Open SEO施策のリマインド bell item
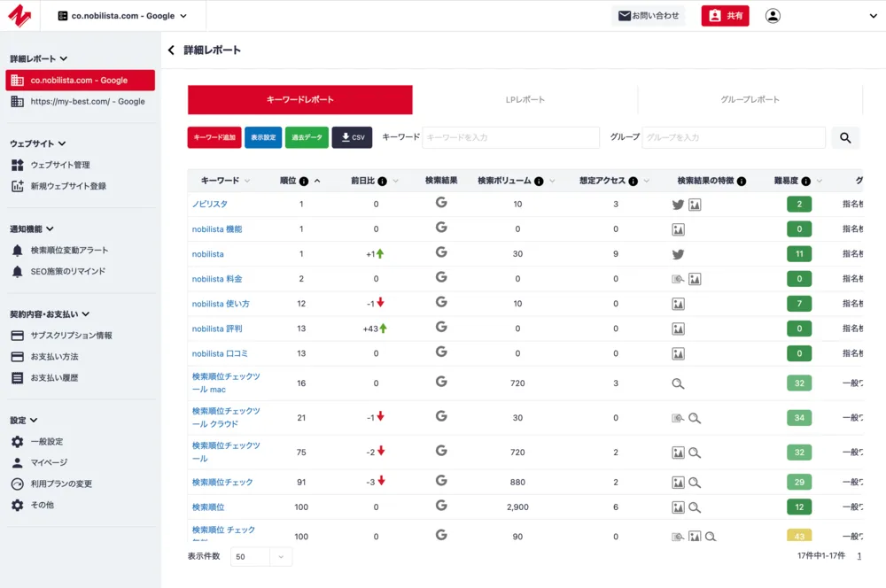Image resolution: width=886 pixels, height=588 pixels. coord(58,272)
